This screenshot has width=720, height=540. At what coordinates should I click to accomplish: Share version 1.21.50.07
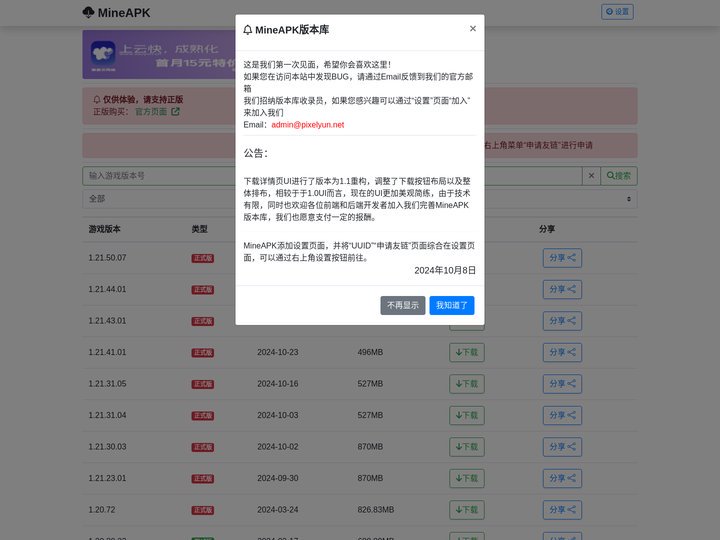click(562, 258)
